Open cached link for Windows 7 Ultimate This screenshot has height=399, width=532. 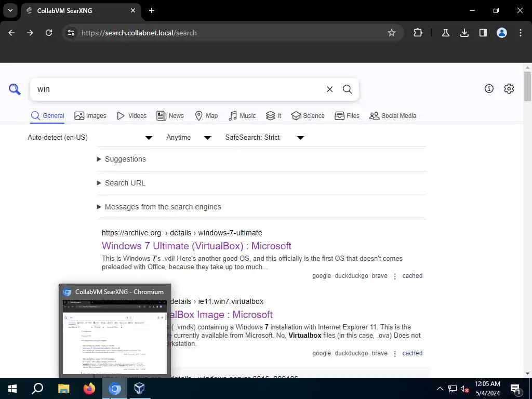pyautogui.click(x=412, y=276)
